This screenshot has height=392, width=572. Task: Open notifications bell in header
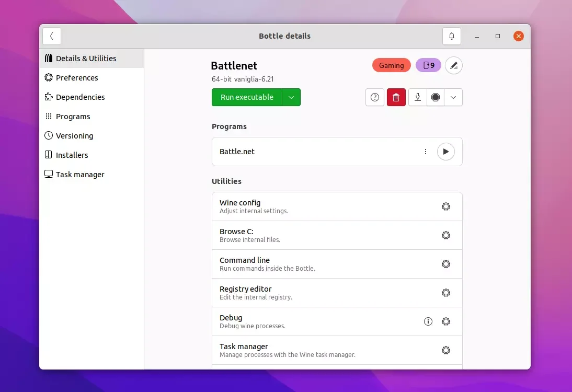coord(452,36)
